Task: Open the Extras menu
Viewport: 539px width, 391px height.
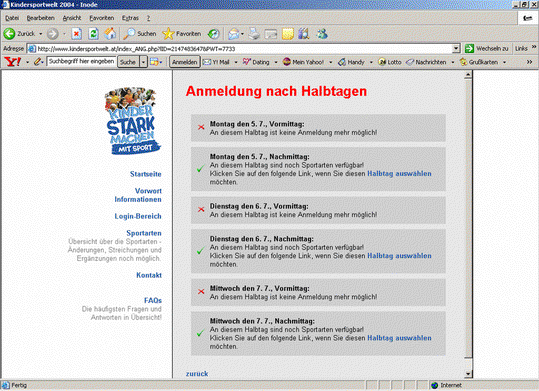Action: [130, 18]
